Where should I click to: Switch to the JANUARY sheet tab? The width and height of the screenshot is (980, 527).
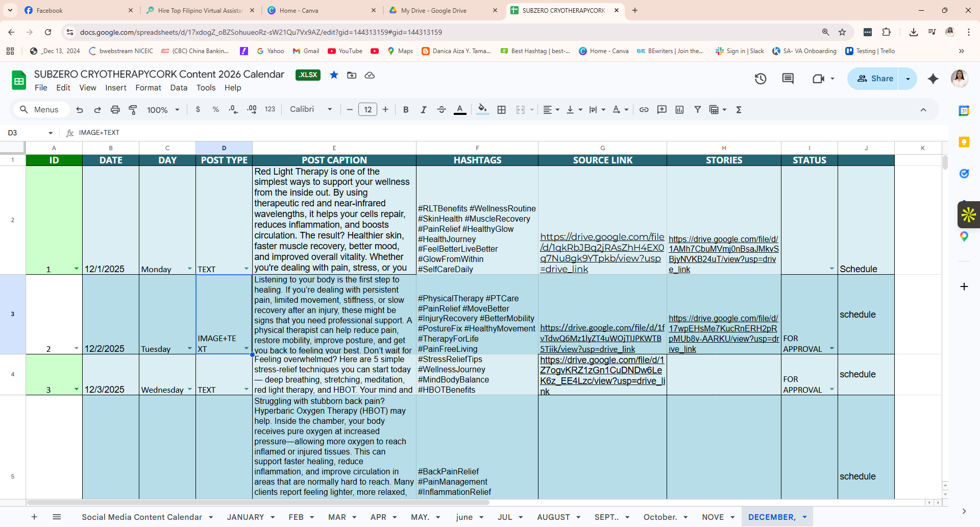(246, 517)
